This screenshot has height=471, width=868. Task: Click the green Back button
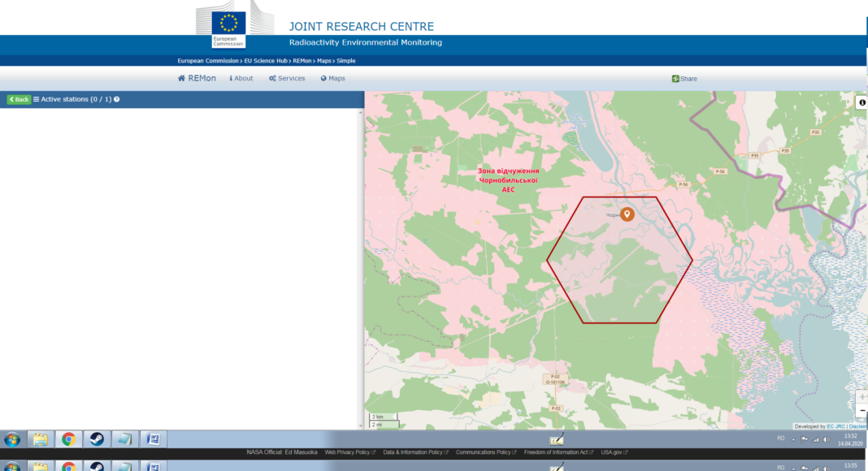point(19,100)
